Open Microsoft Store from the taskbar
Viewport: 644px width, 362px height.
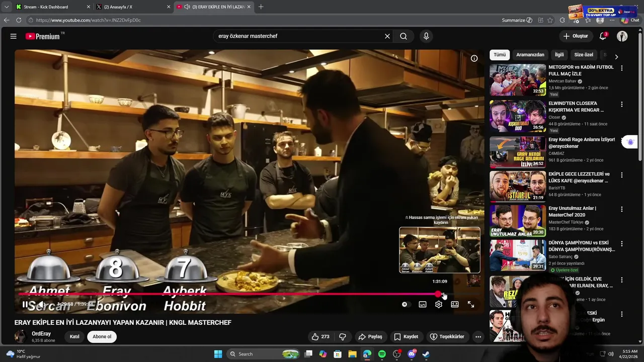[x=338, y=354]
